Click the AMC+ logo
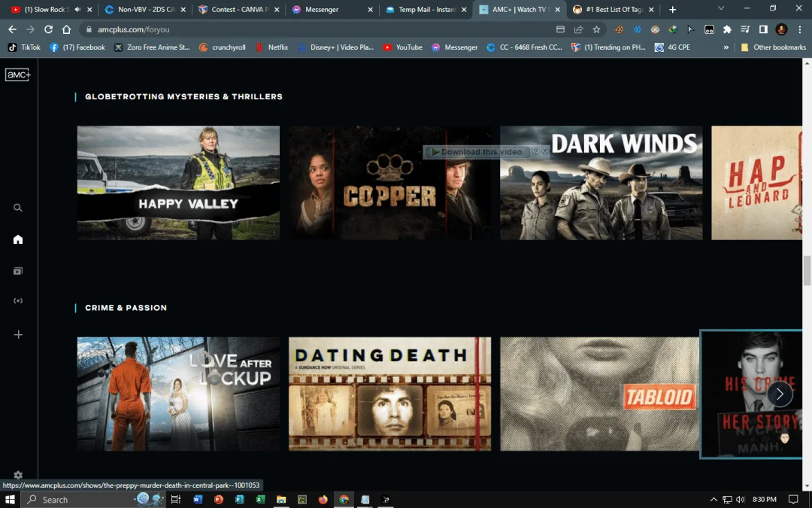812x508 pixels. click(x=18, y=75)
